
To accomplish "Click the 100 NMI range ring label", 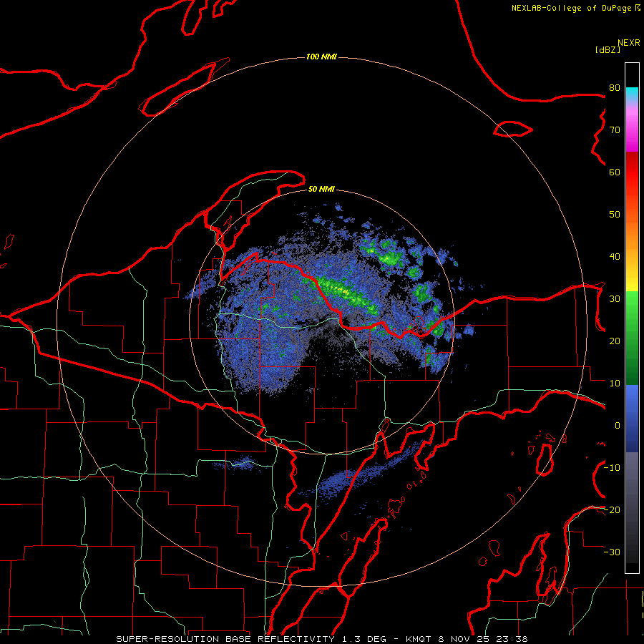I will pyautogui.click(x=321, y=57).
